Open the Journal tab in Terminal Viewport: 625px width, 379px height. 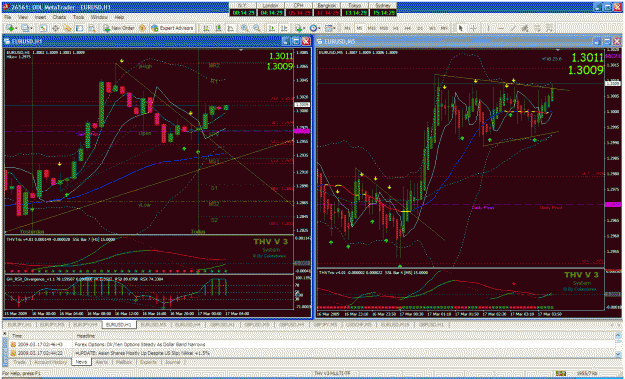coord(173,362)
